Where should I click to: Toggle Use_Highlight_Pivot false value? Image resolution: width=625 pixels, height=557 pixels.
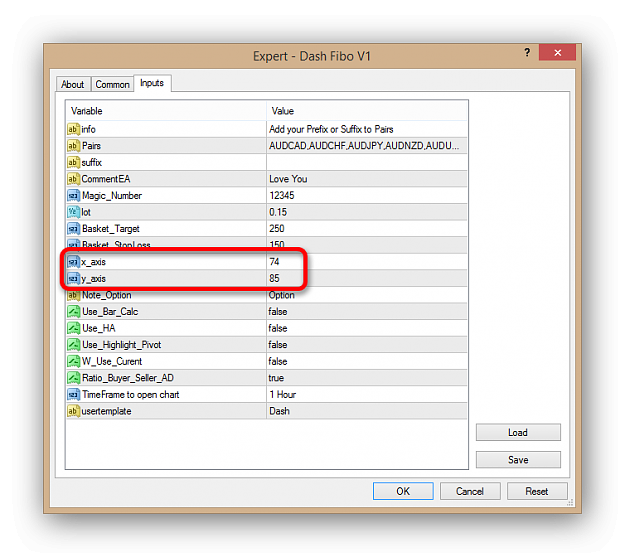pos(367,345)
